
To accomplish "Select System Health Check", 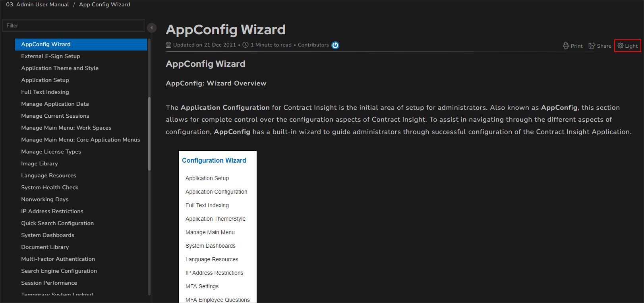I will tap(50, 187).
